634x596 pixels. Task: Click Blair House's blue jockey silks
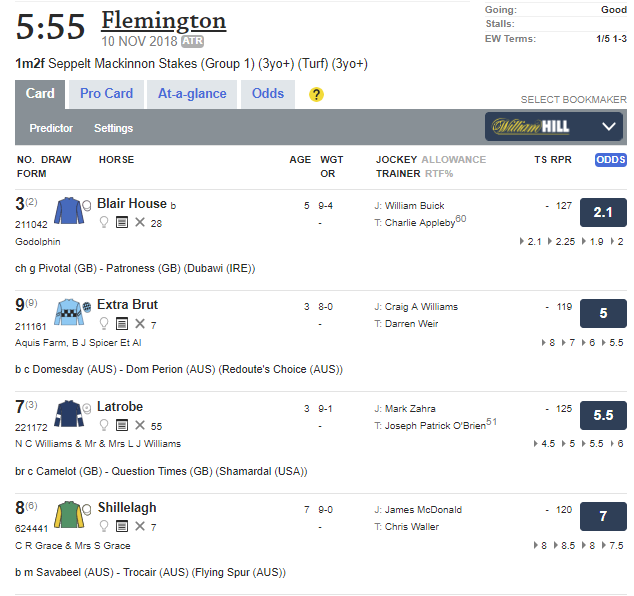coord(69,211)
